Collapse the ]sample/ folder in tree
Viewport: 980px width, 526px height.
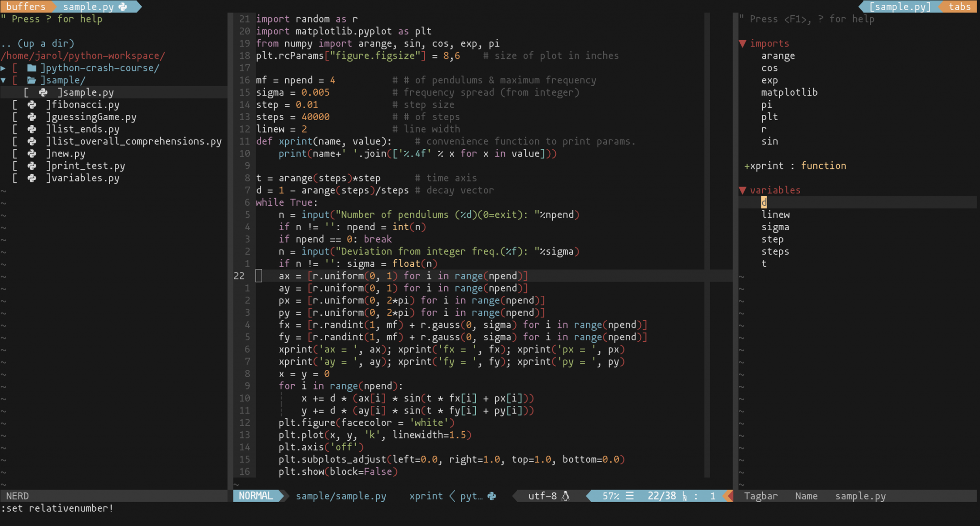coord(5,80)
